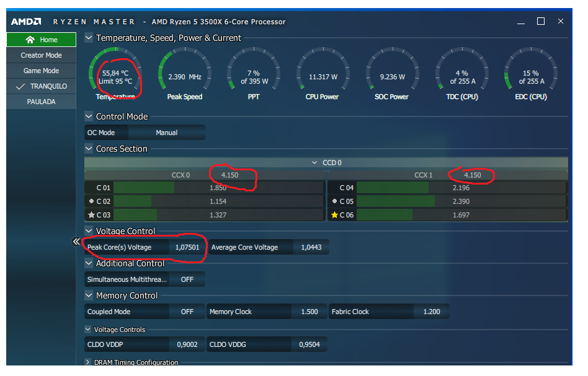Click the Fabric Clock label
Screen dimensions: 588x376
click(x=350, y=312)
